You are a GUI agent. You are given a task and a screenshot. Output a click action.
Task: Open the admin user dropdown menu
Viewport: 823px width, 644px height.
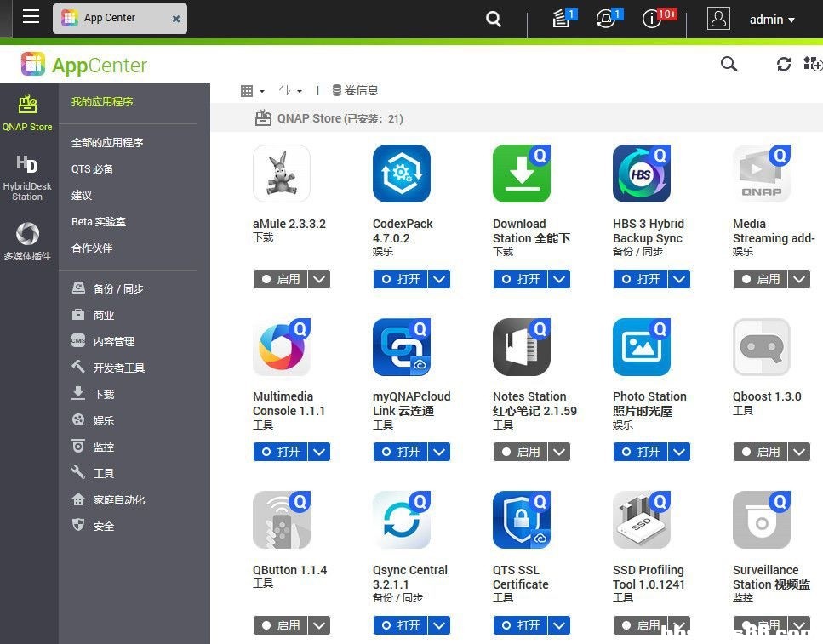click(771, 20)
